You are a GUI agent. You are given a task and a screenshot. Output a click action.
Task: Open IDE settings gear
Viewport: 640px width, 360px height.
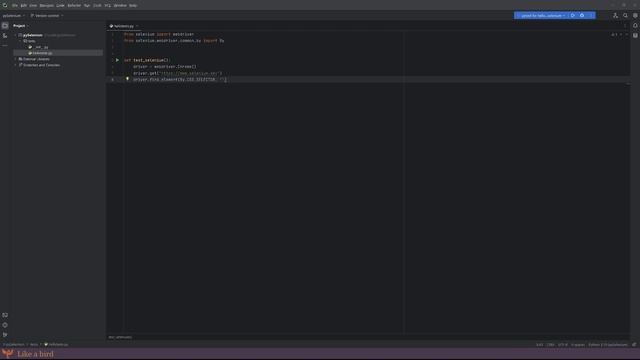point(635,16)
